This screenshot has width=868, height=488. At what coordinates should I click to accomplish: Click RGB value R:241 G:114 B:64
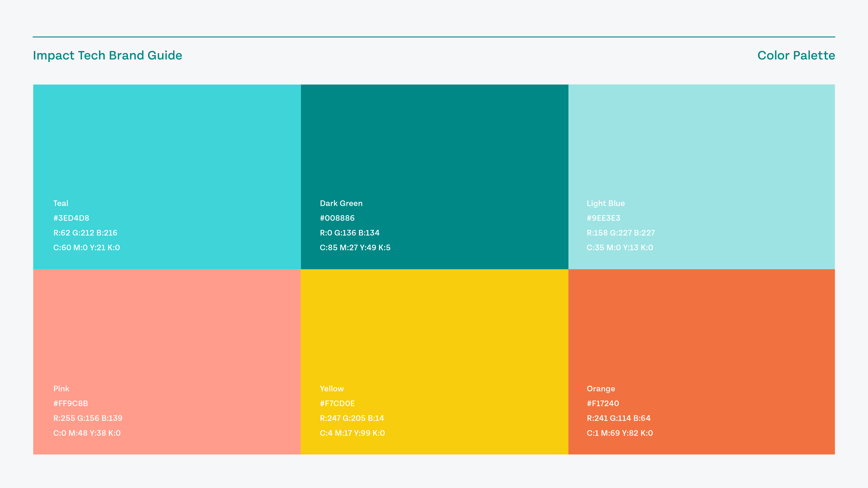click(619, 419)
